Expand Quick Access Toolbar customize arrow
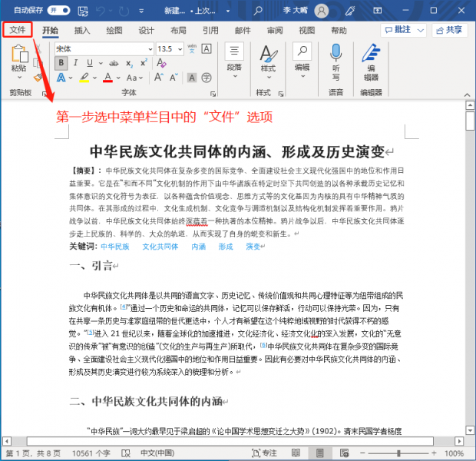Screen dimensions: 476x461 [141, 12]
